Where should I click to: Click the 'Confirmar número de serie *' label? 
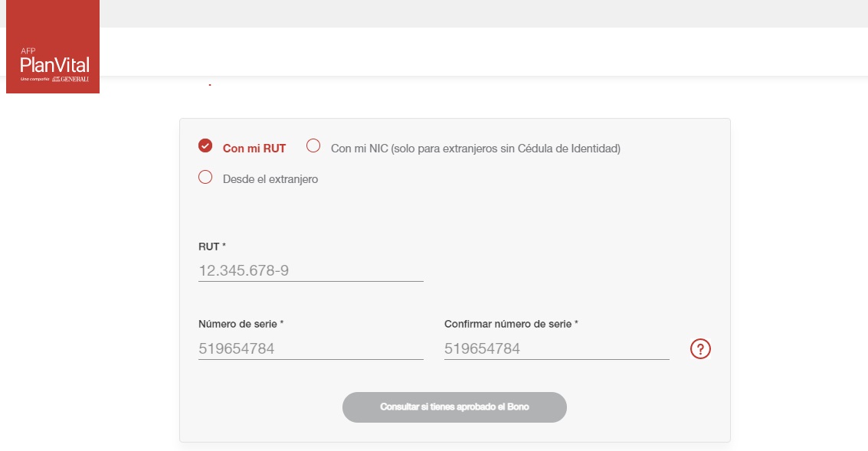click(510, 324)
